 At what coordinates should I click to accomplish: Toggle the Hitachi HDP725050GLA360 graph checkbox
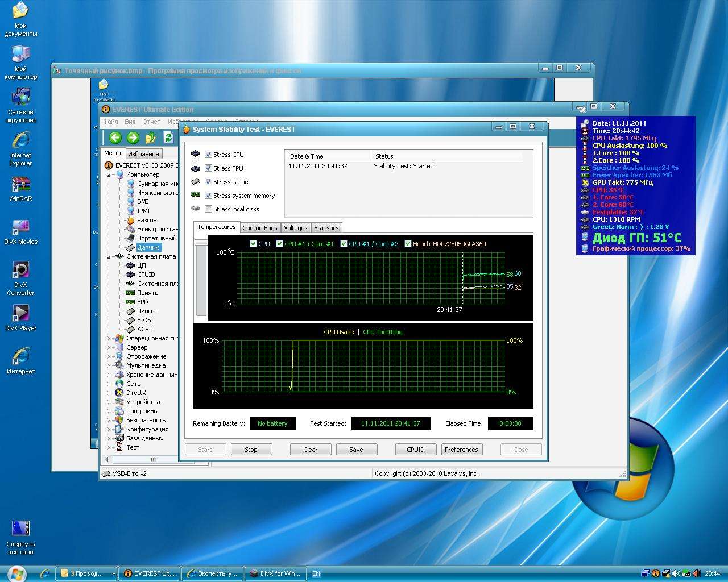point(408,244)
